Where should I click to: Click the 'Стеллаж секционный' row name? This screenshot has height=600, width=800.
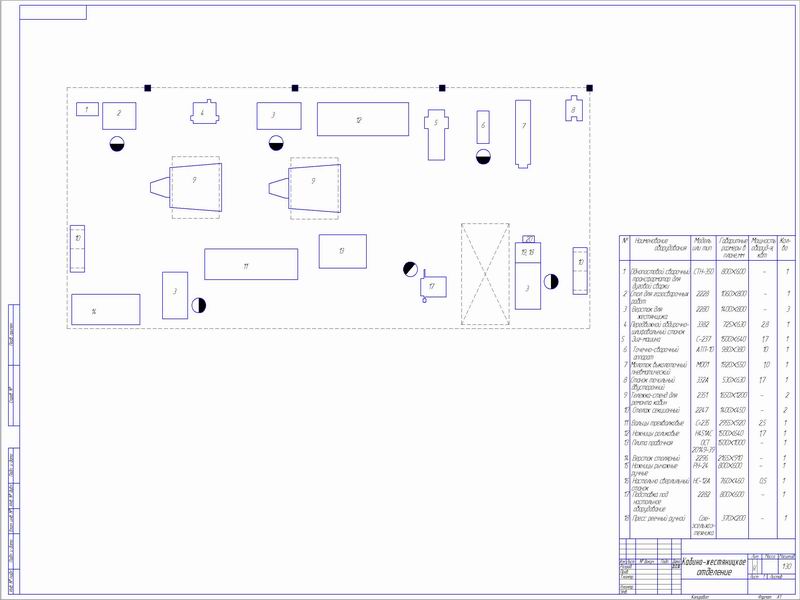(x=656, y=410)
